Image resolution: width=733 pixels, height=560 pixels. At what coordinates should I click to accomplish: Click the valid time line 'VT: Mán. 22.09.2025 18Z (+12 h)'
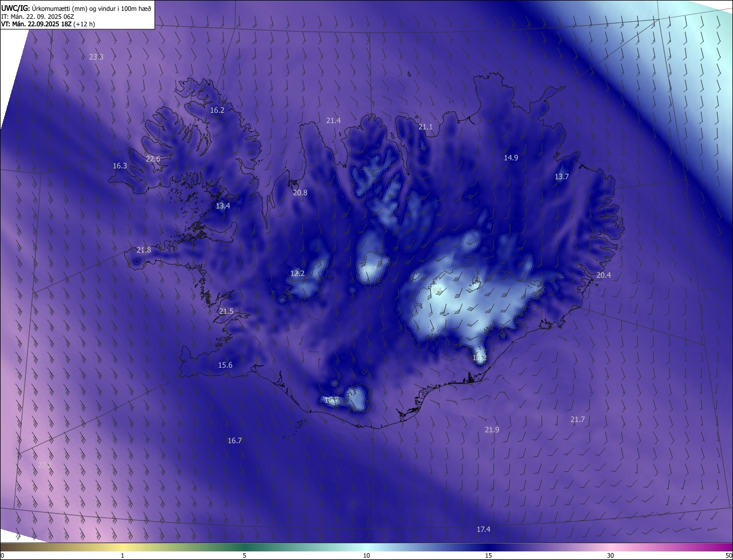(48, 24)
